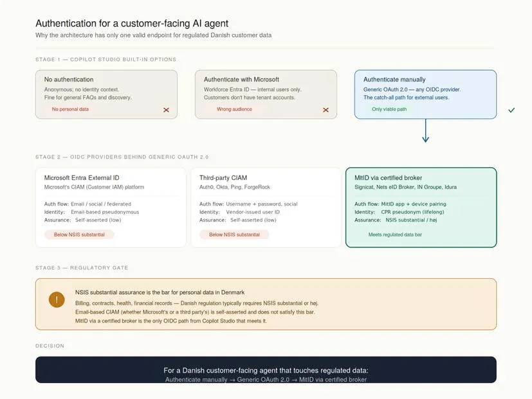The width and height of the screenshot is (532, 399).
Task: Click the 'Decision' section label
Action: [x=50, y=346]
